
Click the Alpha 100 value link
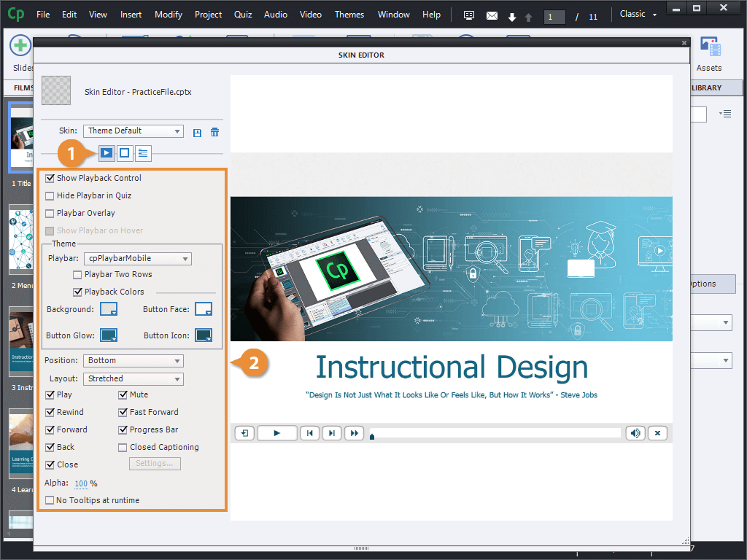(x=81, y=483)
